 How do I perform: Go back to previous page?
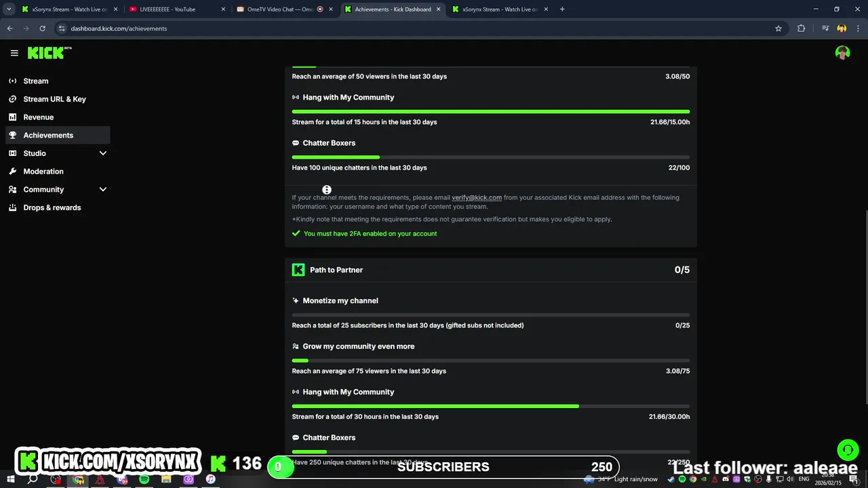click(x=9, y=28)
